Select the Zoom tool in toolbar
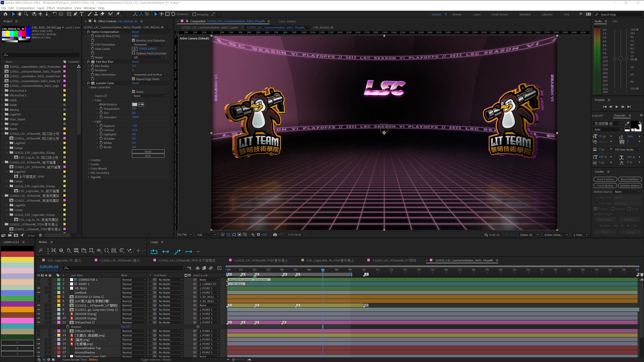 (26, 14)
